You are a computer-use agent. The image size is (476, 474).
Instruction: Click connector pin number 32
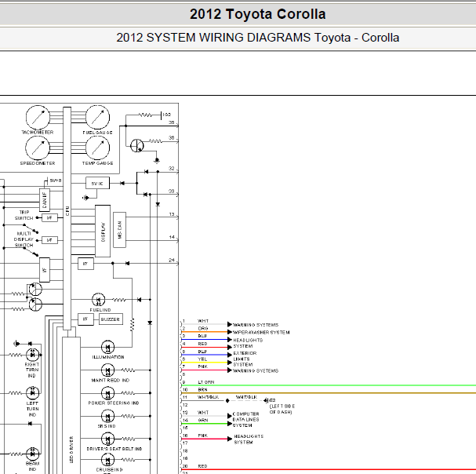(x=172, y=168)
